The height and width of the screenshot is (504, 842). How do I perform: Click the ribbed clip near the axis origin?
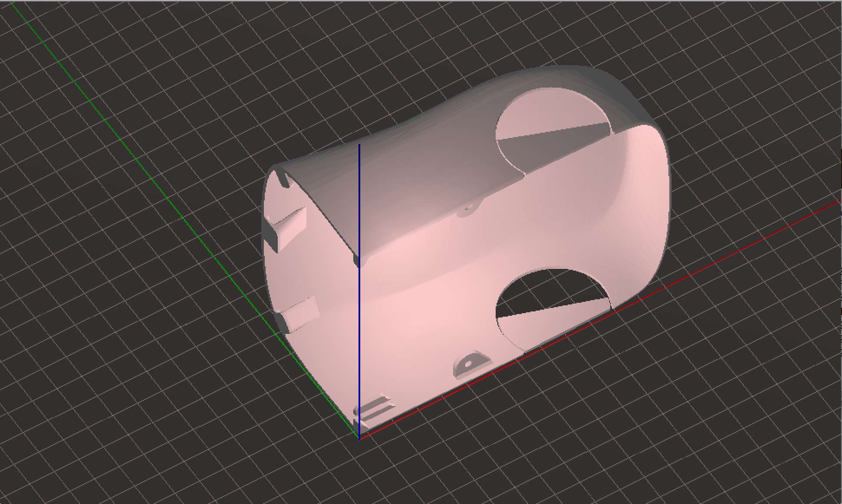(374, 411)
